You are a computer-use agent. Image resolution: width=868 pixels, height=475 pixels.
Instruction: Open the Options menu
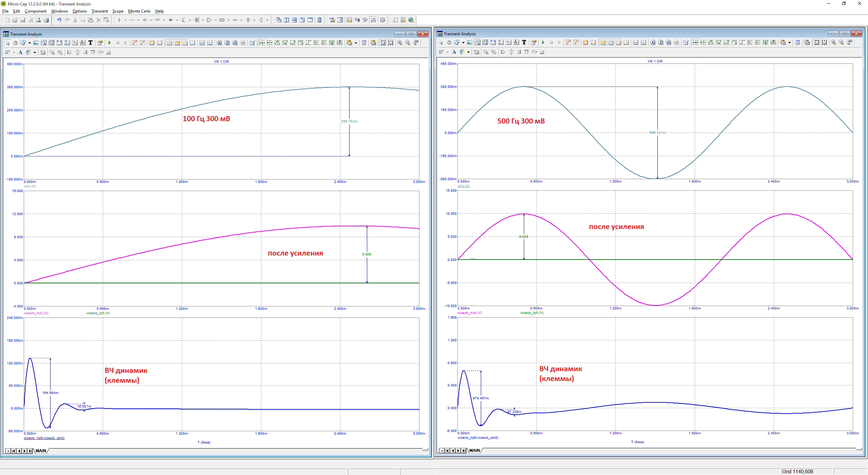80,11
